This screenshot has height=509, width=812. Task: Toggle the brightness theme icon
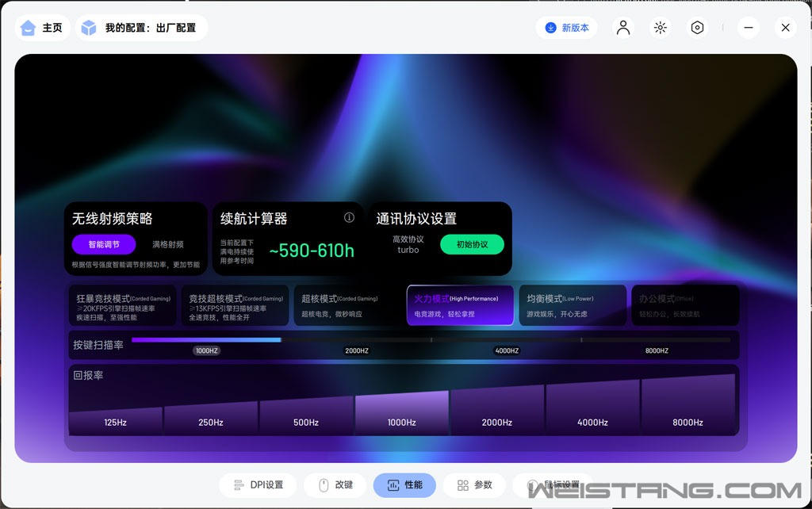(661, 28)
